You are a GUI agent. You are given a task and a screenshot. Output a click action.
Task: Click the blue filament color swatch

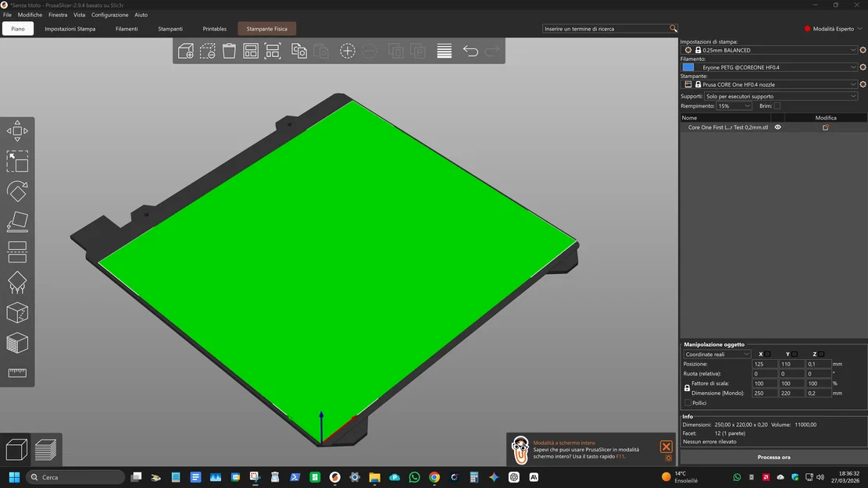(688, 67)
